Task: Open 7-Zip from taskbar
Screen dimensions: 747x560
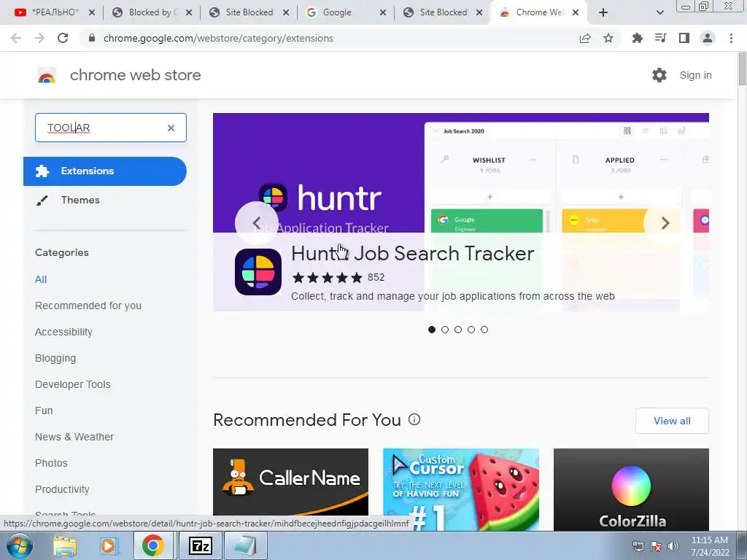Action: pos(200,545)
